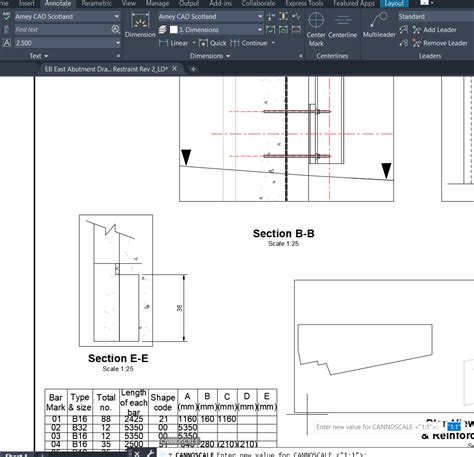Expand the Dimensions panel flyout
Image resolution: width=474 pixels, height=457 pixels.
pos(210,56)
